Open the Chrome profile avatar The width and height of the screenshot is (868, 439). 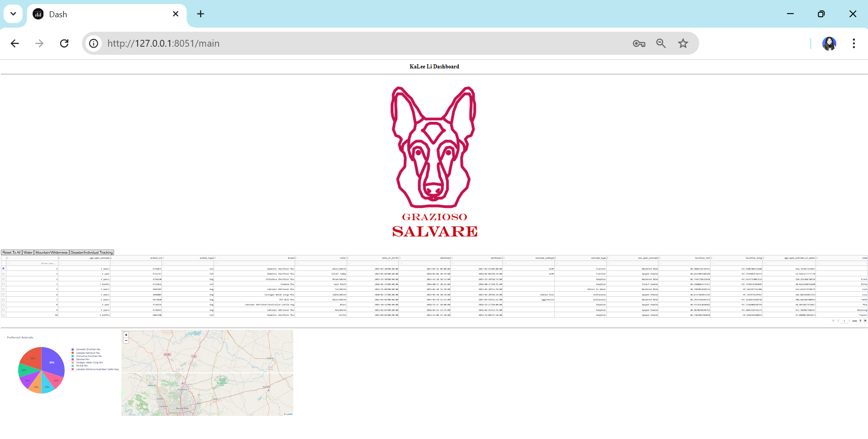point(829,43)
